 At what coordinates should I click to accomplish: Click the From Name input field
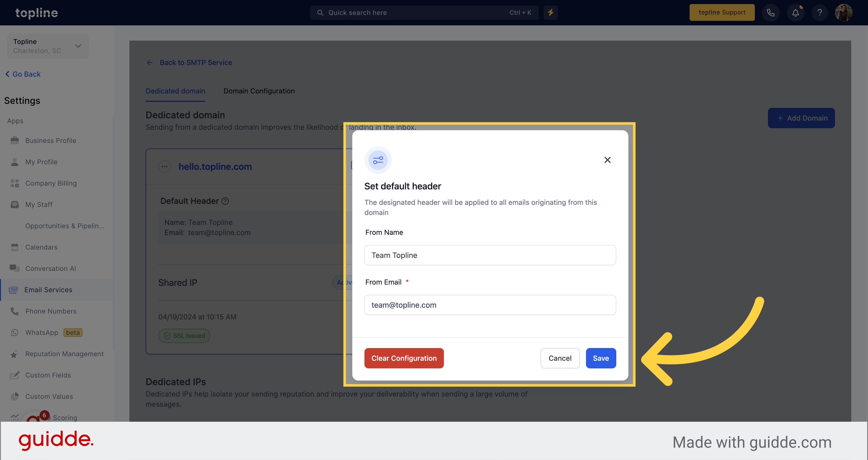490,255
